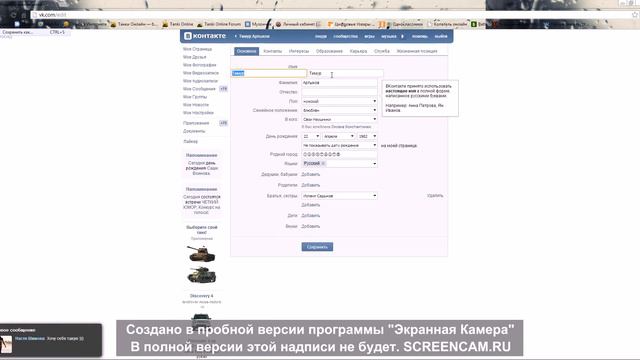This screenshot has height=360, width=640.
Task: Click the highlighted first name input field
Action: pos(269,73)
